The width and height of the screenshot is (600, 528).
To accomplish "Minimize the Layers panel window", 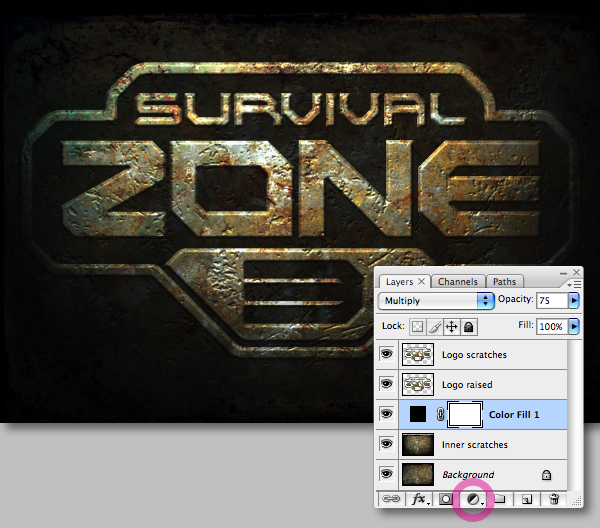I will point(563,273).
